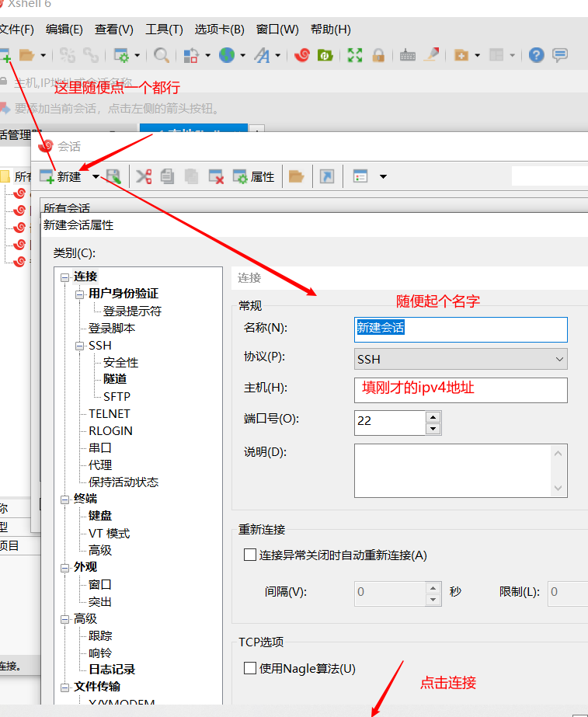Enable 使用Nagle算法 checkbox
The image size is (588, 717).
coord(250,668)
